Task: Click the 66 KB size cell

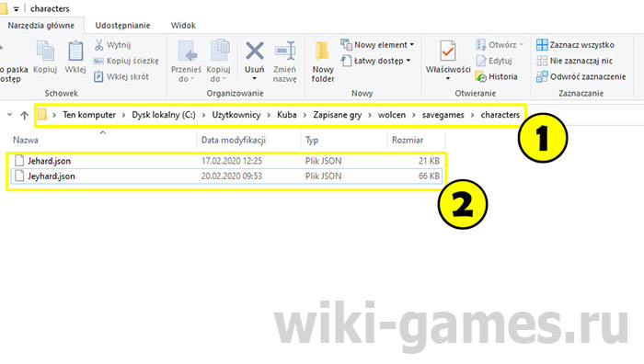Action: [430, 176]
